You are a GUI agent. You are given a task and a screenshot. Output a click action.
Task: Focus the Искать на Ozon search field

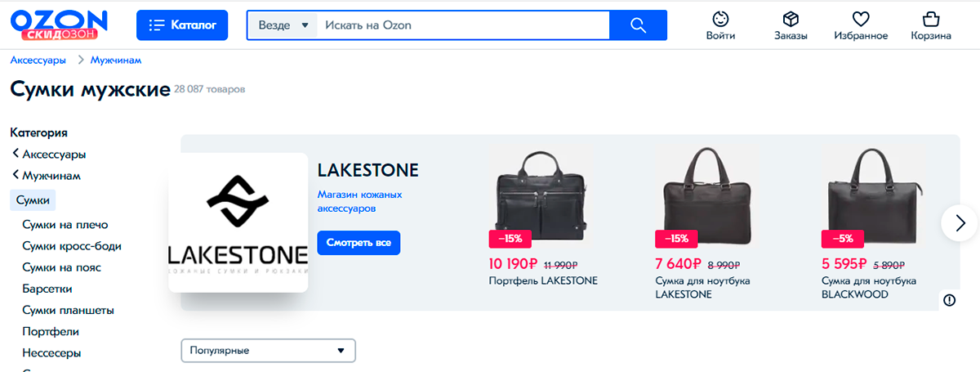[463, 25]
